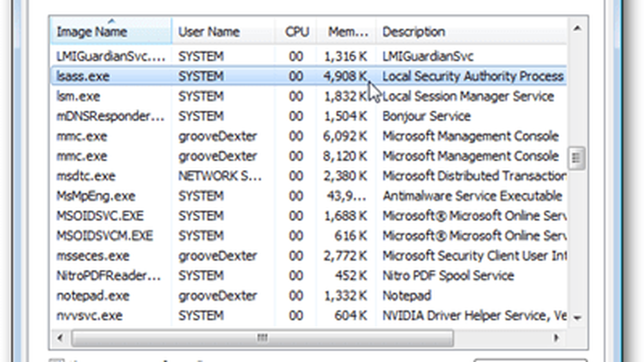Sort processes by Image Name column
The image size is (644, 362).
[x=111, y=31]
